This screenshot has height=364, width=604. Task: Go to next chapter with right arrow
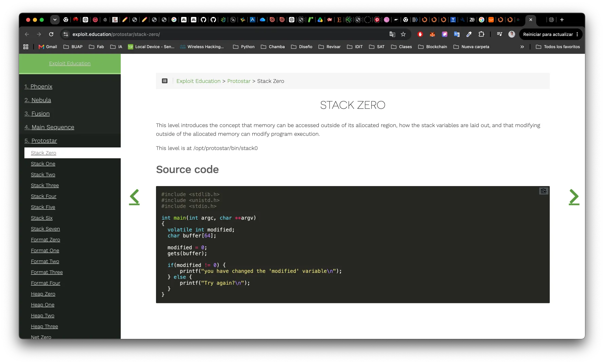tap(574, 197)
